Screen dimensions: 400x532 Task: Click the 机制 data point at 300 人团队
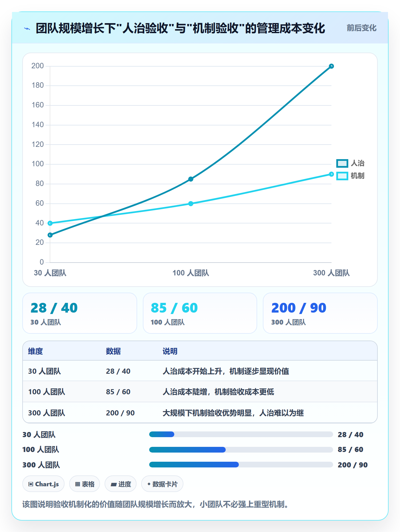pos(331,174)
